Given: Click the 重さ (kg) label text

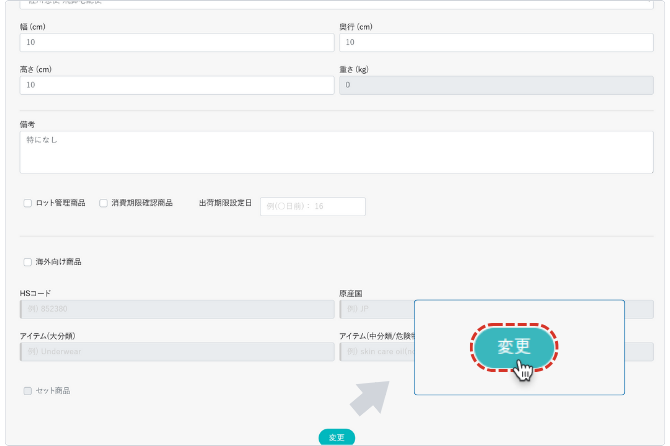Looking at the screenshot, I should [x=354, y=69].
